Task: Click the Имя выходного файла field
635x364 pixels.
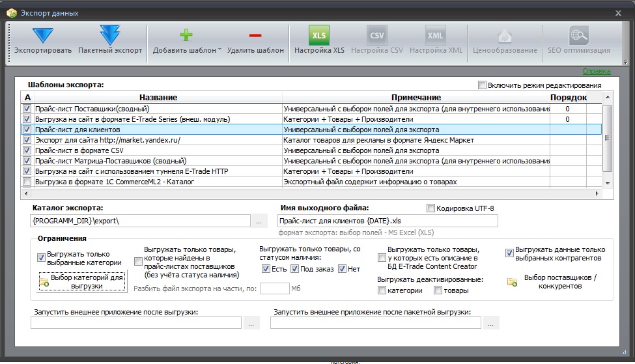Action: pyautogui.click(x=388, y=221)
